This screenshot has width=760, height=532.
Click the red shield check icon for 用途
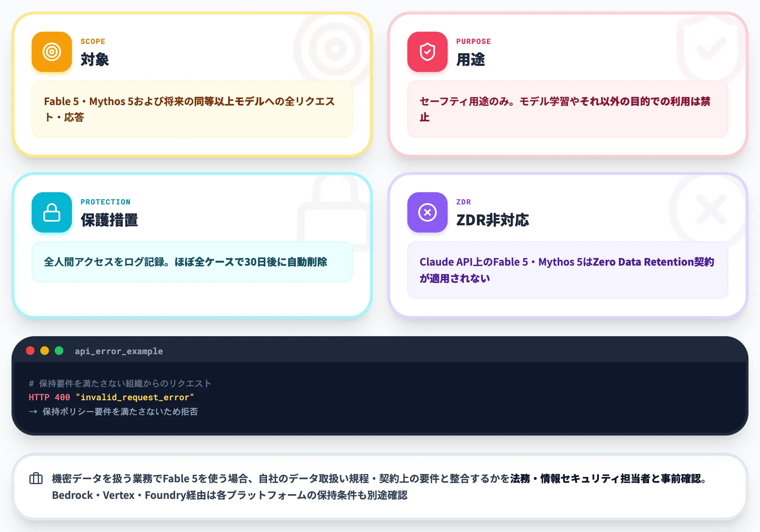[427, 52]
